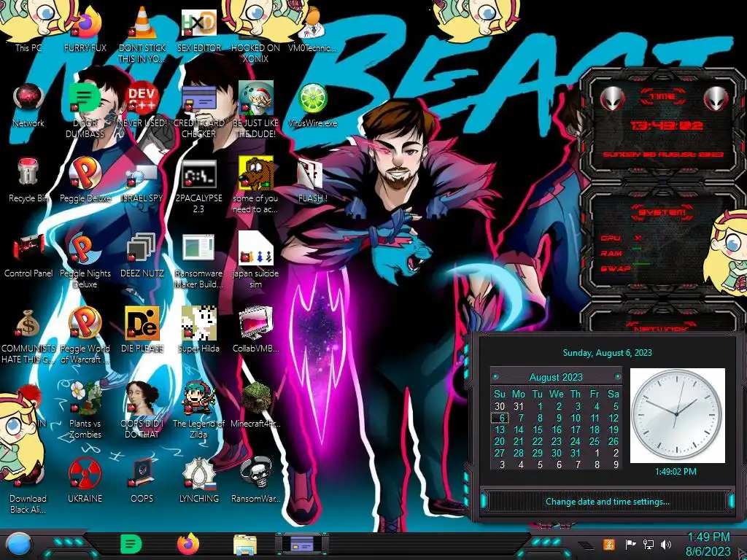Open the Network desktop icon

(28, 105)
